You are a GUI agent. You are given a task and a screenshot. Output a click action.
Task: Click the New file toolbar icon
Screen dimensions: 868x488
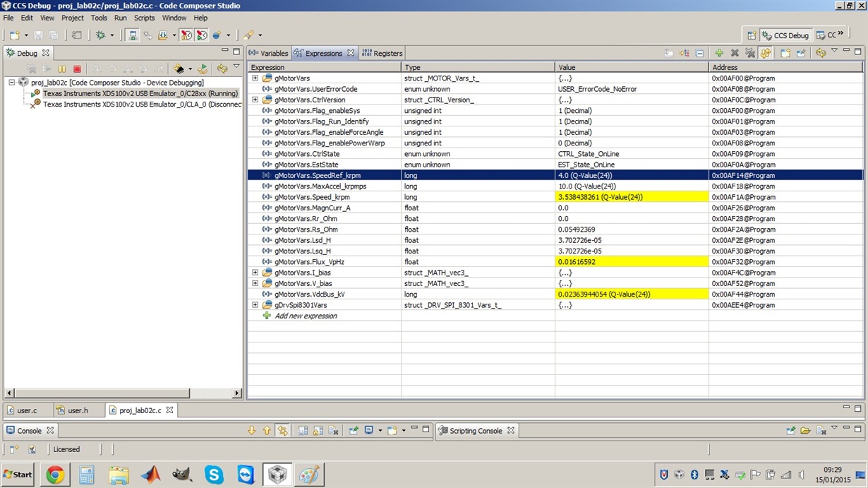pyautogui.click(x=14, y=35)
